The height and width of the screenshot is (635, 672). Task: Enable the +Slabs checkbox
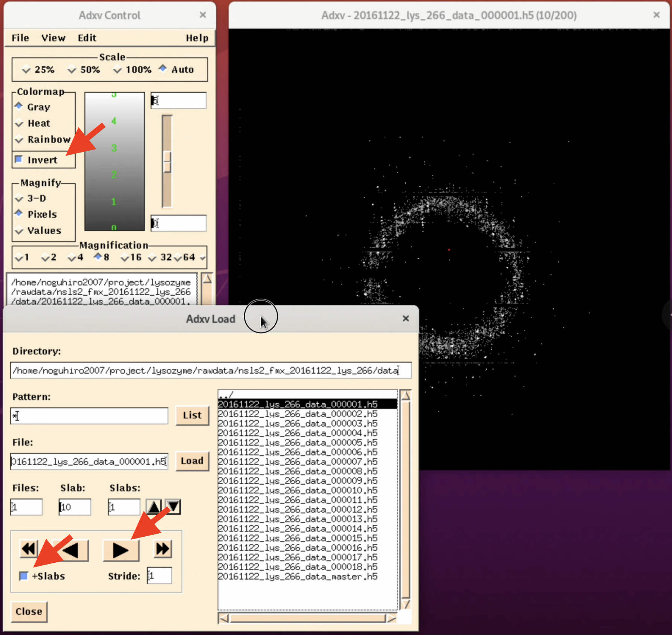pyautogui.click(x=23, y=576)
